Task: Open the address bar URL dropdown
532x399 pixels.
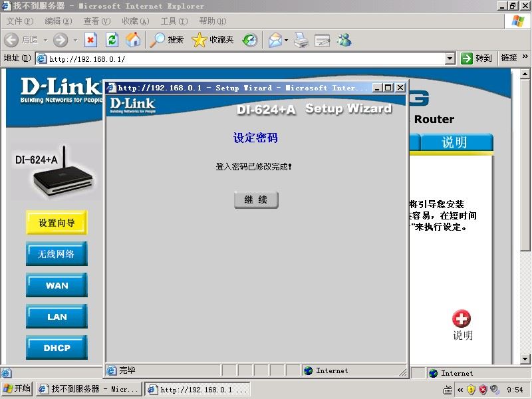Action: [x=450, y=59]
